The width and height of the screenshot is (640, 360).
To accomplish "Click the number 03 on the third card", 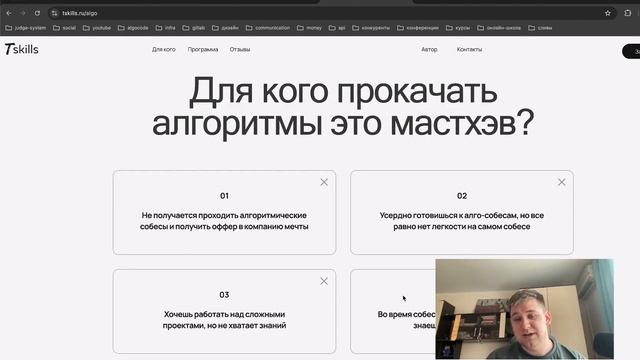I will 224,295.
